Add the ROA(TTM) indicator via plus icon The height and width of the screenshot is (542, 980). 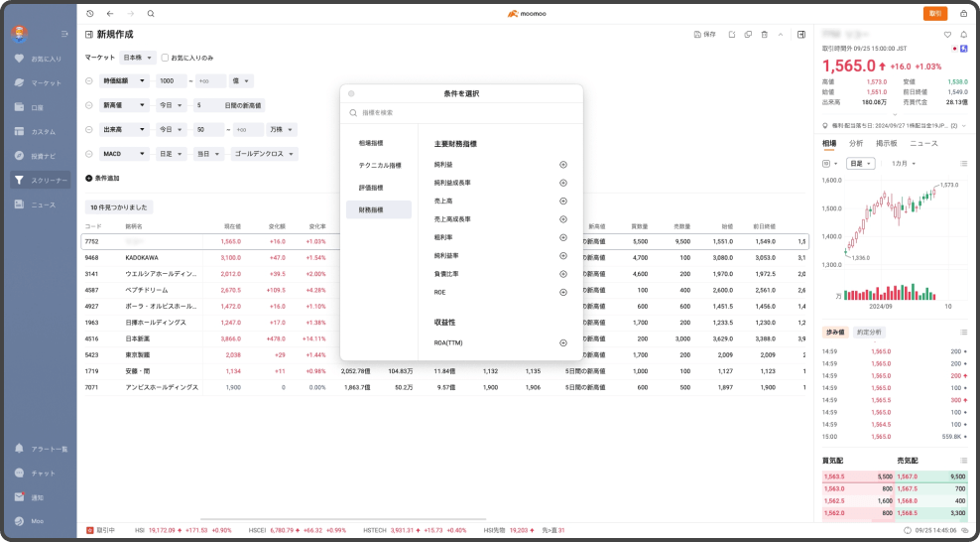[x=563, y=342]
